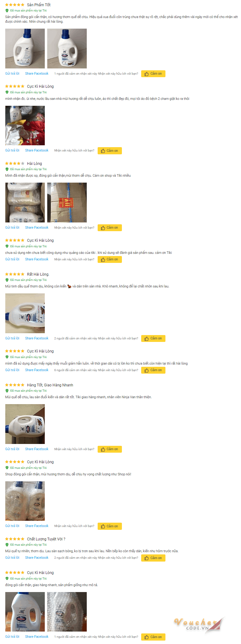Screen dimensions: 241x644
Task: Open second bottle photo in Sản Phẩm Tốt review
Action: pos(67,49)
